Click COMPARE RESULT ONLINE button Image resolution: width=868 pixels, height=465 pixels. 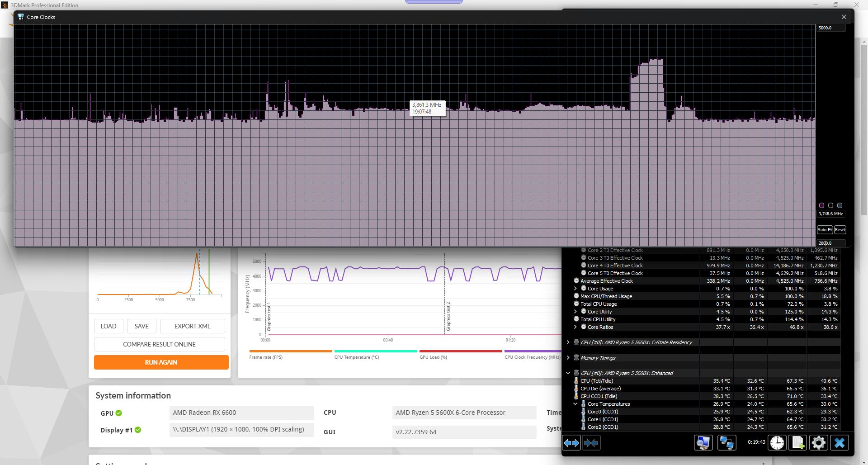(x=160, y=344)
